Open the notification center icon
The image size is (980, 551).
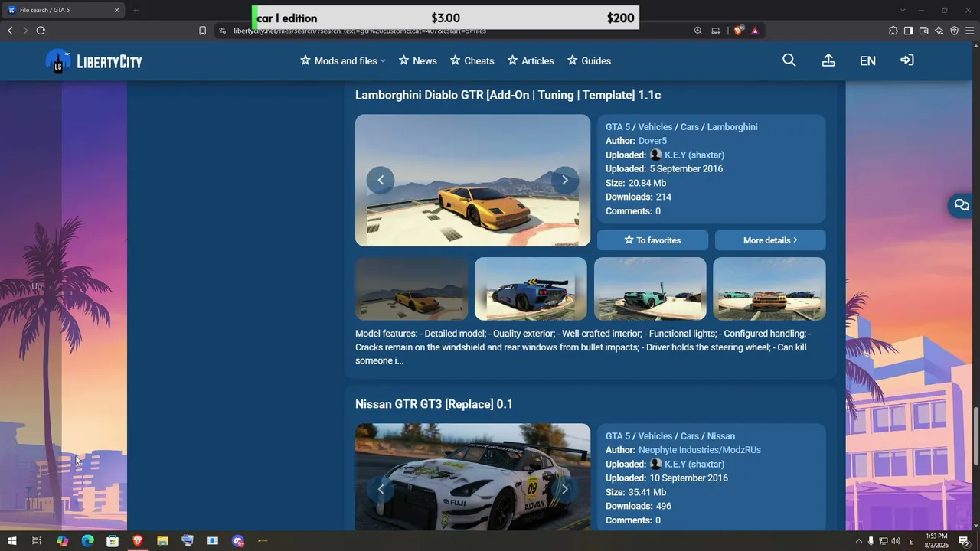(x=964, y=541)
